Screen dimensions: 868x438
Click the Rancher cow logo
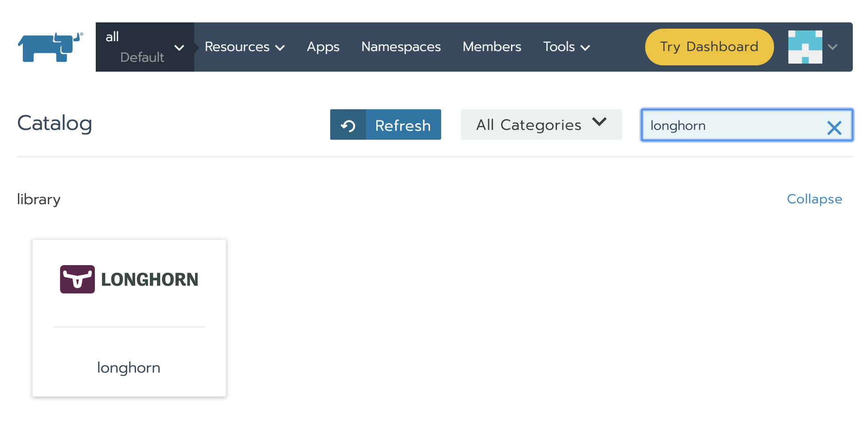(x=50, y=47)
